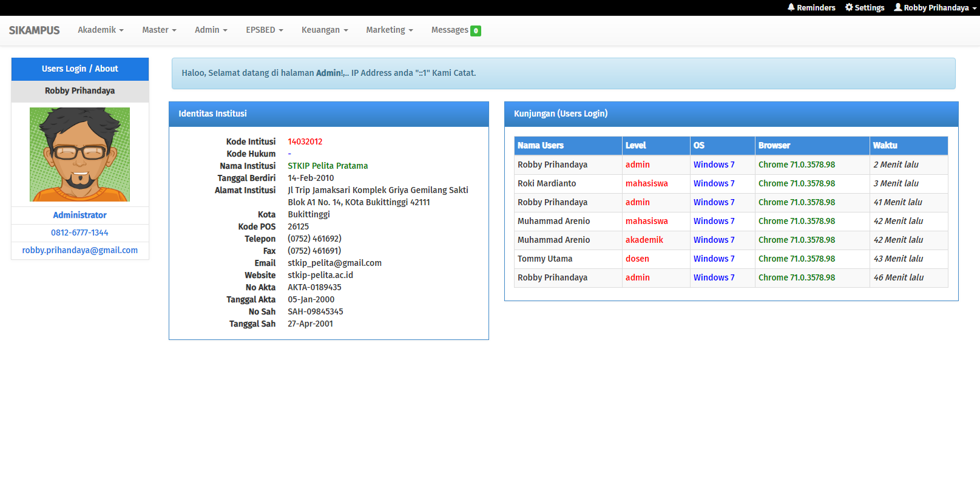Open the Master dropdown menu

(x=159, y=30)
